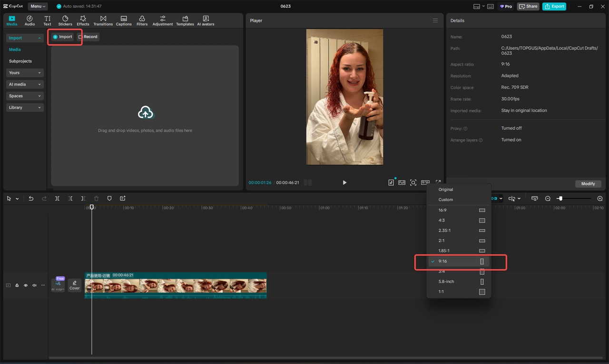This screenshot has height=364, width=609.
Task: Click the Undo icon in the timeline toolbar
Action: click(x=31, y=198)
